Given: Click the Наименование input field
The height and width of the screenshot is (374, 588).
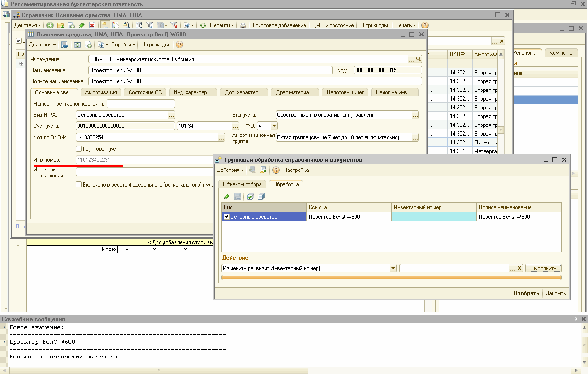Looking at the screenshot, I should coord(210,70).
